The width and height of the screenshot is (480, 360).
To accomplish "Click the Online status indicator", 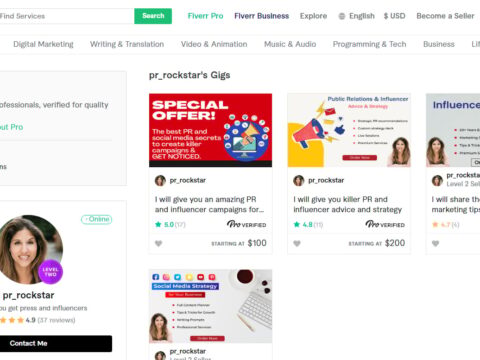I will [97, 219].
